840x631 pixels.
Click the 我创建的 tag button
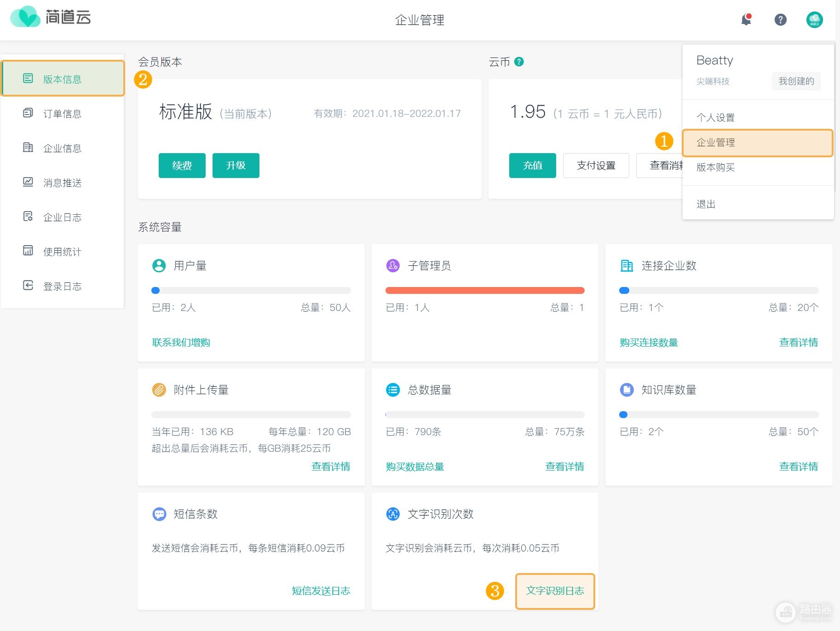[x=796, y=81]
